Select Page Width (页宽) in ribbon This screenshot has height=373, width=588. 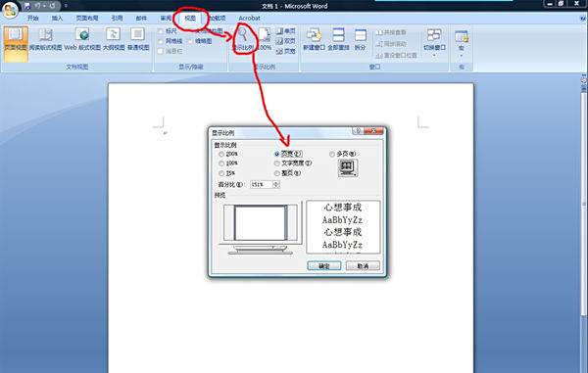coord(286,51)
